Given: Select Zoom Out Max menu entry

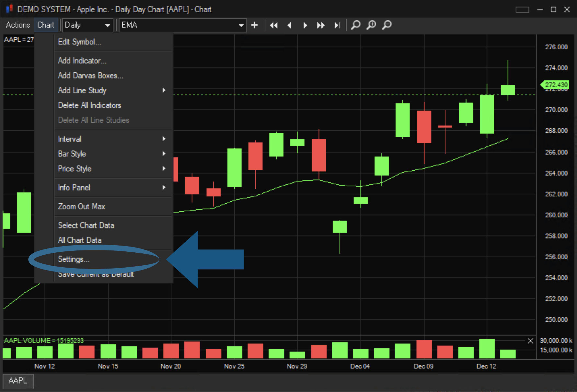Looking at the screenshot, I should point(82,206).
